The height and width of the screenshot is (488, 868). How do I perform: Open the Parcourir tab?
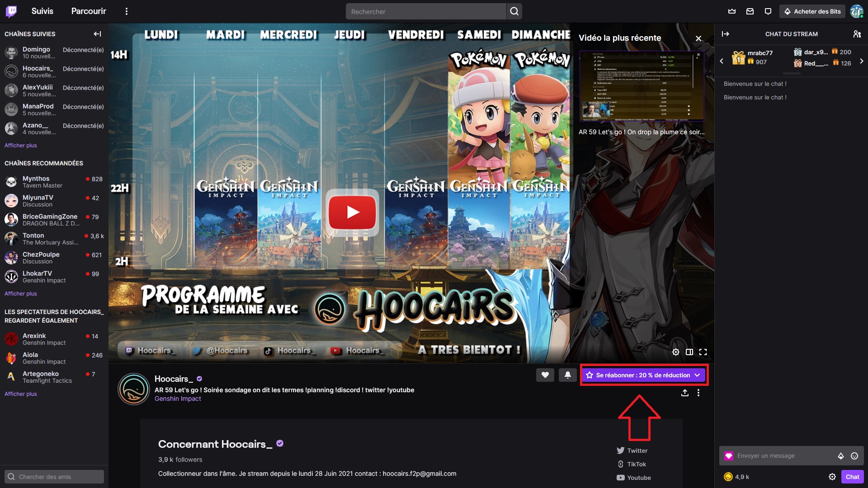tap(89, 11)
